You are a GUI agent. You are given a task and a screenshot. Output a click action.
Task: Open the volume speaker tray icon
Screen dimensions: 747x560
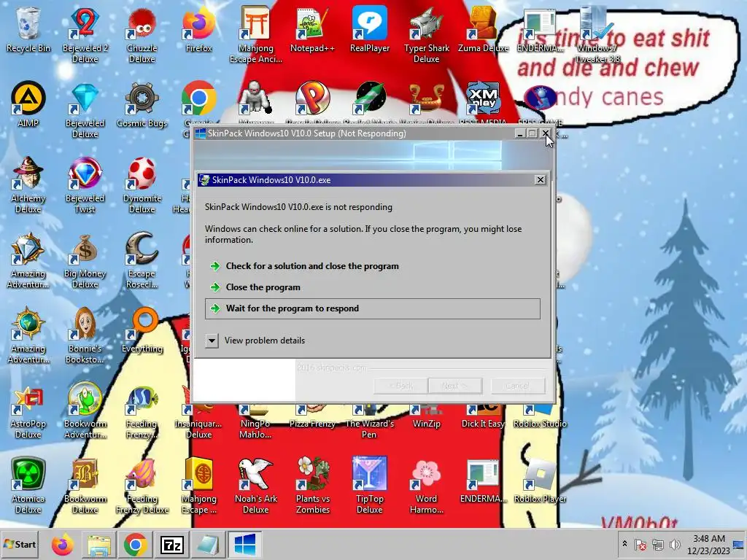tap(674, 544)
